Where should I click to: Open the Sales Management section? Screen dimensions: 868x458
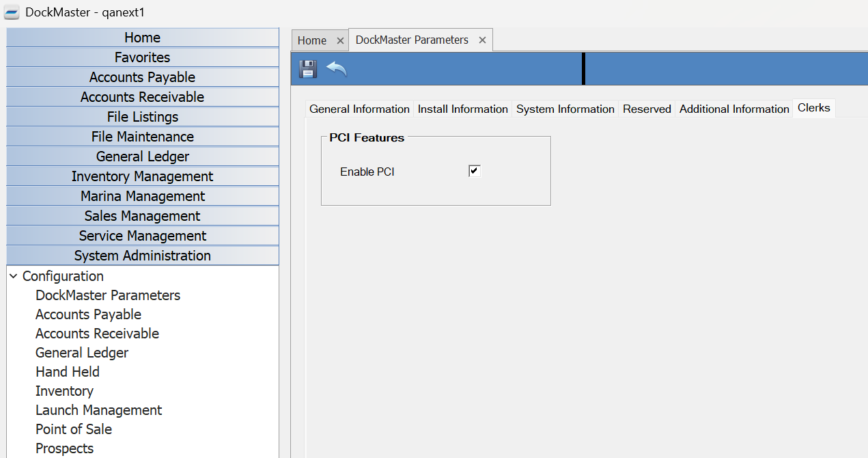tap(143, 216)
